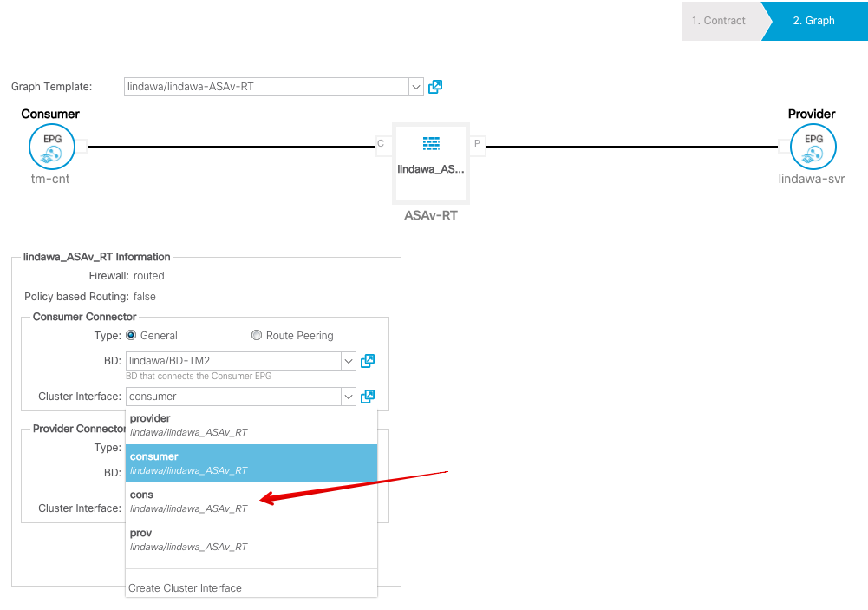Click the provider connector marked P
868x610 pixels.
click(476, 144)
